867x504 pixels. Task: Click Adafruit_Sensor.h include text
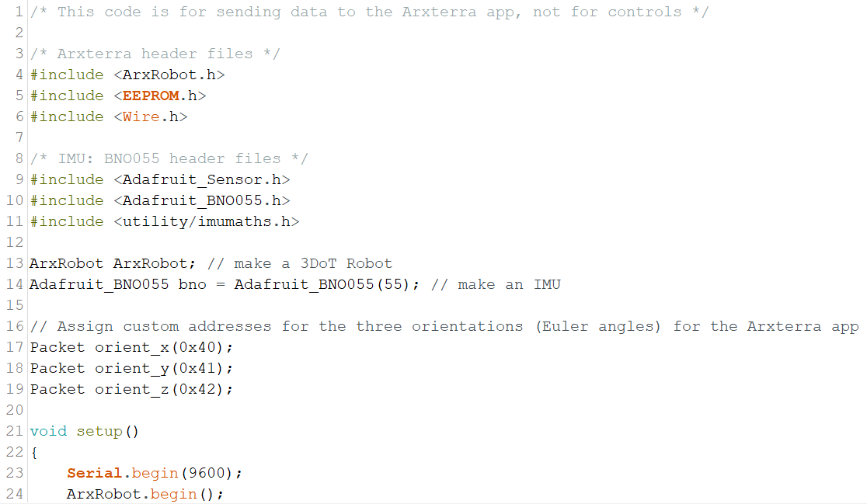pyautogui.click(x=202, y=179)
